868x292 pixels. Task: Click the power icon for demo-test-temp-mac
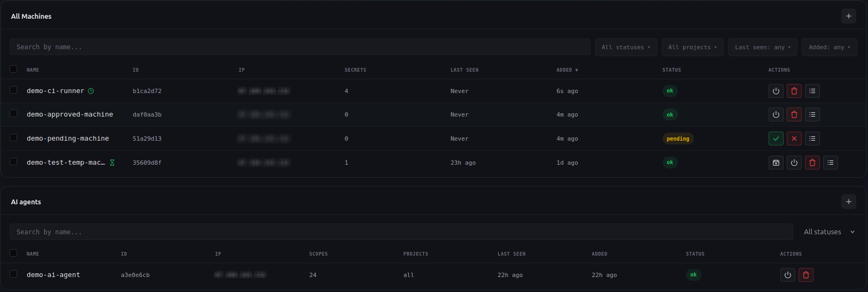794,163
